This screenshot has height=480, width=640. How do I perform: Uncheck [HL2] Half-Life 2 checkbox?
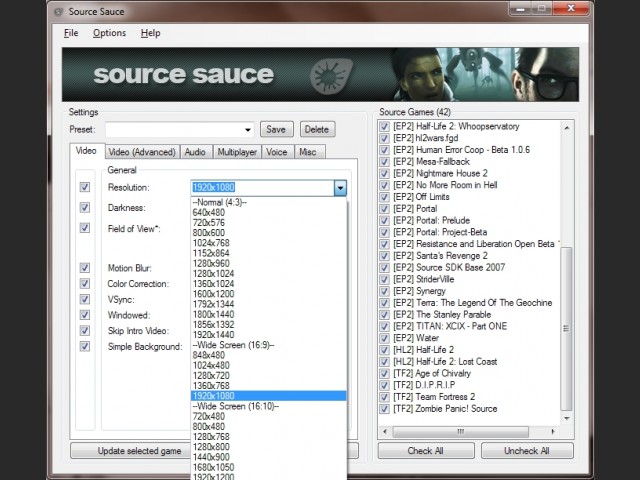(x=384, y=350)
